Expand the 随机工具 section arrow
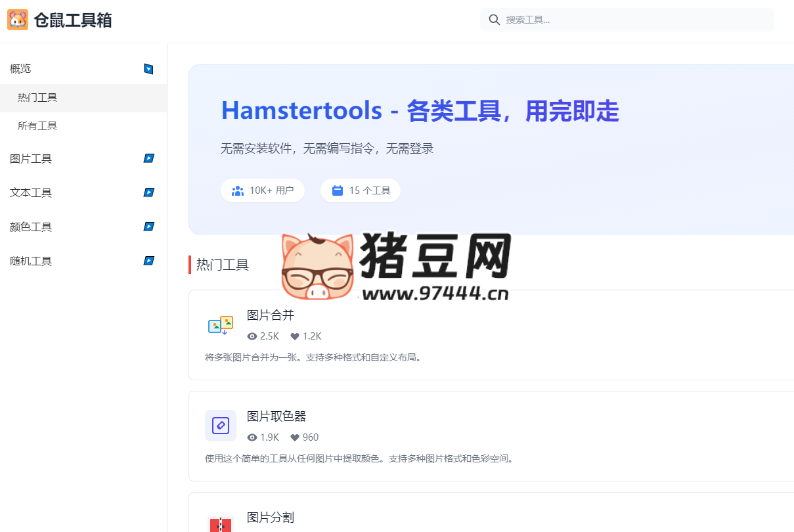This screenshot has height=532, width=794. (148, 261)
